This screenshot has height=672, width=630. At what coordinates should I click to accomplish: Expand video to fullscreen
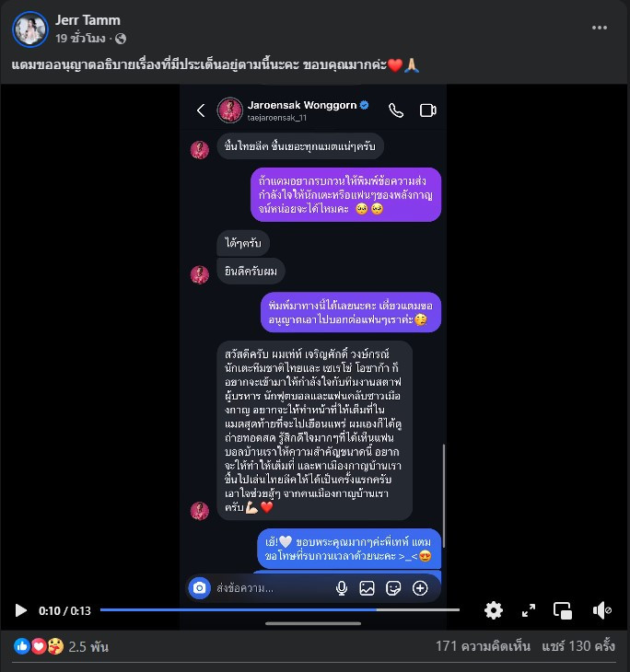click(x=529, y=610)
